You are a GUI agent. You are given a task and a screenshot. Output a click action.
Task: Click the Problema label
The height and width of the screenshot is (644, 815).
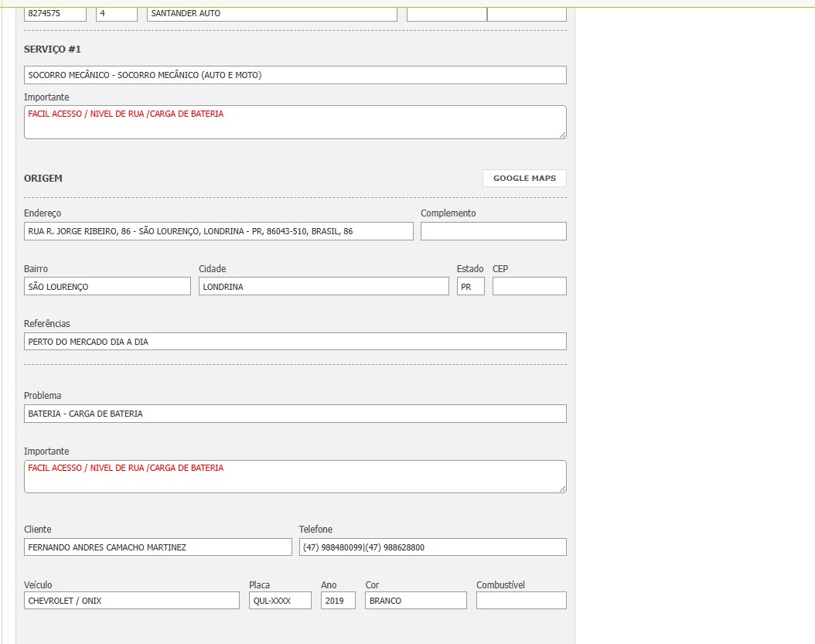43,396
